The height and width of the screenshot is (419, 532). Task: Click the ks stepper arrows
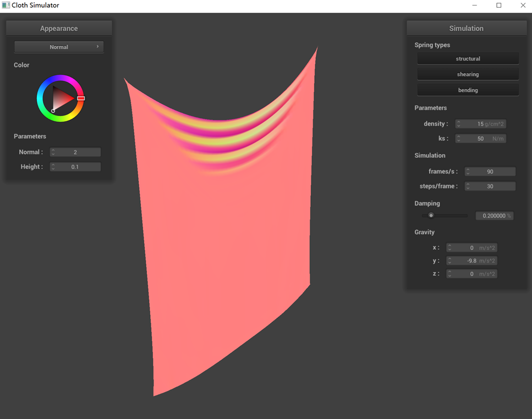click(459, 139)
